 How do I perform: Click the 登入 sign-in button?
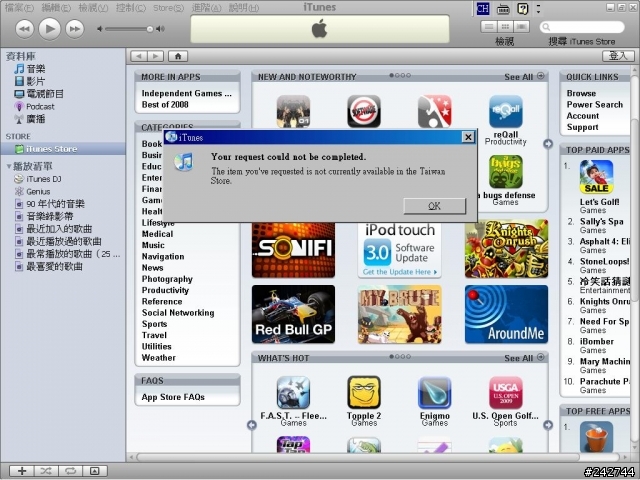pos(618,56)
